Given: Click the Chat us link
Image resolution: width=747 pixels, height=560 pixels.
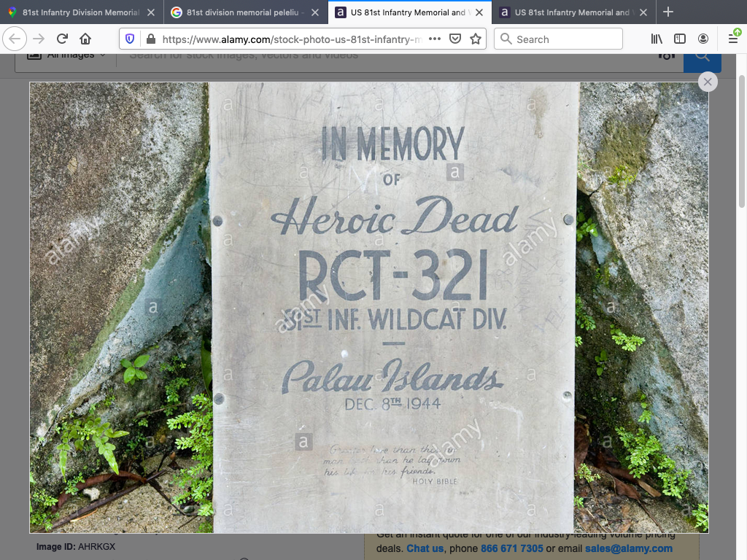Looking at the screenshot, I should point(425,548).
